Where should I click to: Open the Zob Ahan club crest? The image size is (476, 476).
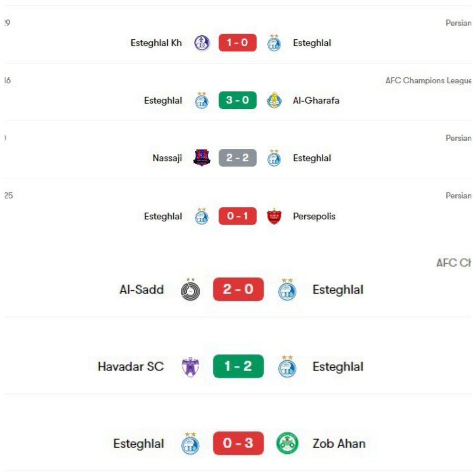point(288,443)
